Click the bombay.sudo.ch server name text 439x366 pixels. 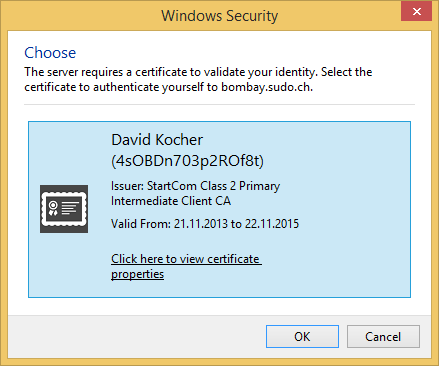point(266,87)
